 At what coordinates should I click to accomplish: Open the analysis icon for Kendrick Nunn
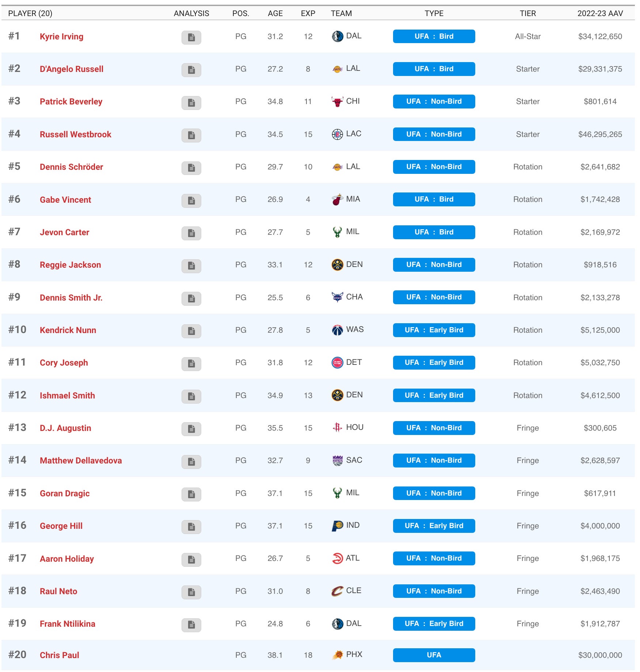191,331
